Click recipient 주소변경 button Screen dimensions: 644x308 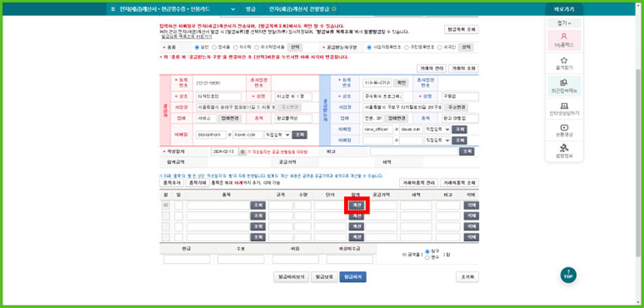click(x=456, y=107)
